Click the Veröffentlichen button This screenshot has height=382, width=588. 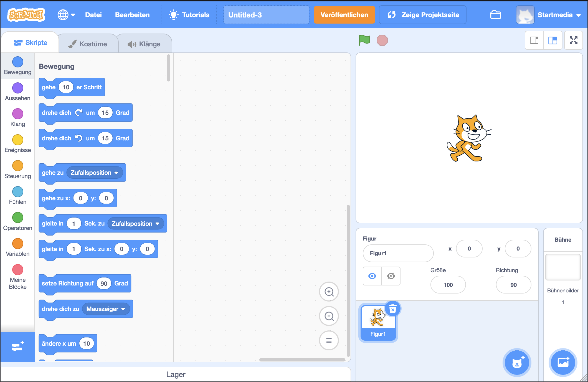click(344, 15)
